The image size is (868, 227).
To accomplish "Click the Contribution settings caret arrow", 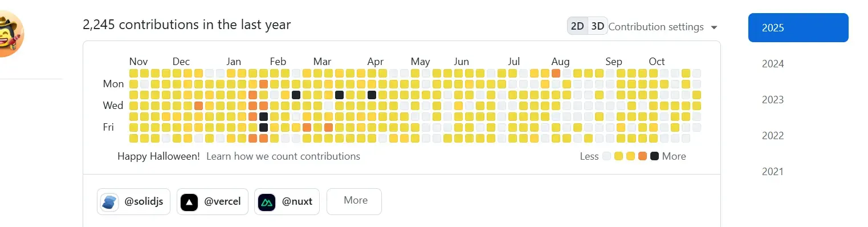I will click(x=714, y=27).
